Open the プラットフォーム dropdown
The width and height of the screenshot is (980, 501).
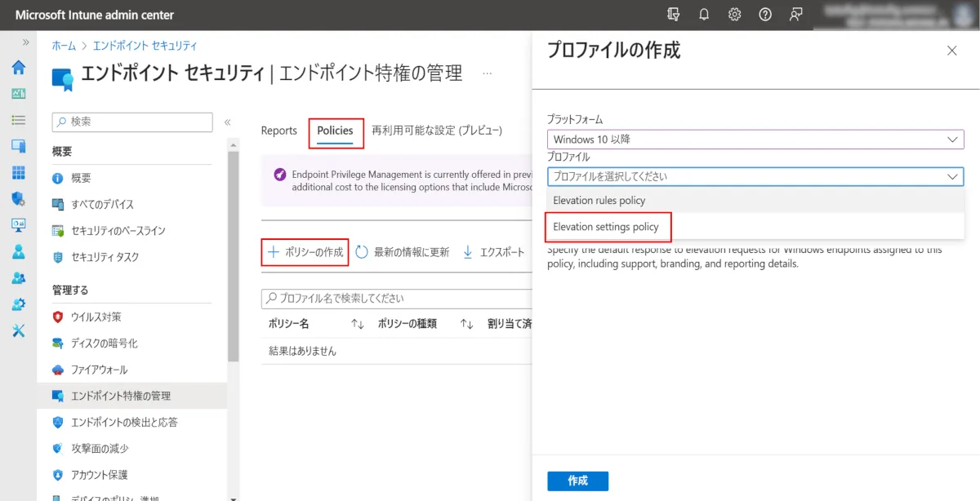(755, 140)
